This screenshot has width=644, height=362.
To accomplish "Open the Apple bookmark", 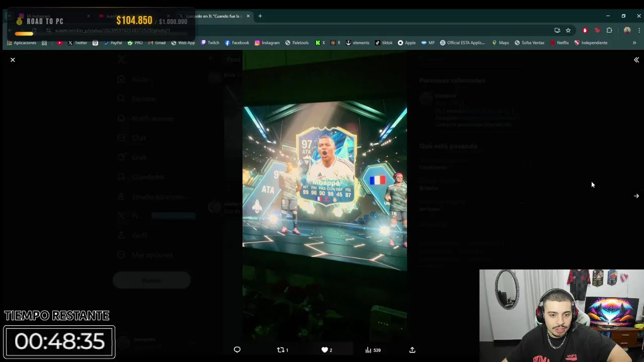I will (x=407, y=43).
